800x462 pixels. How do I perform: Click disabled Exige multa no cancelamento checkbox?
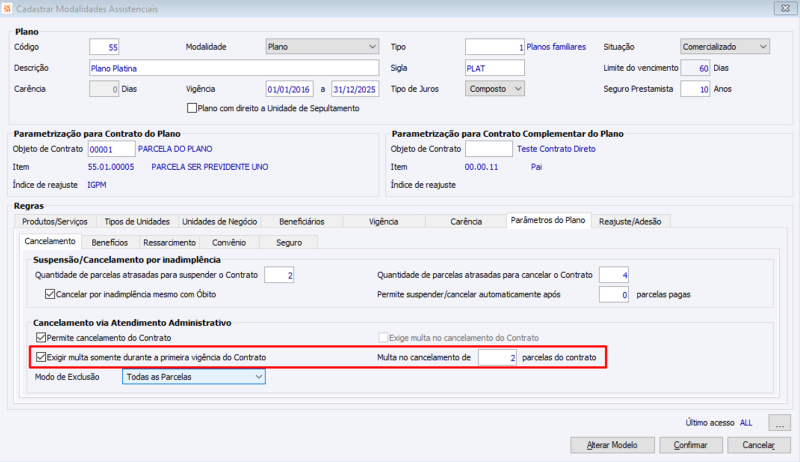click(x=383, y=338)
